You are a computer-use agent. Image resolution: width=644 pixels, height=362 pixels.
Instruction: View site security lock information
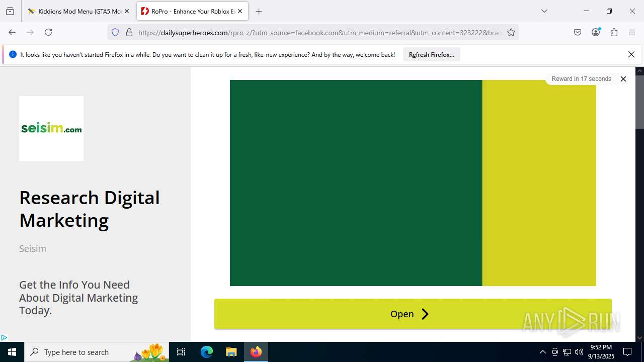coord(129,32)
